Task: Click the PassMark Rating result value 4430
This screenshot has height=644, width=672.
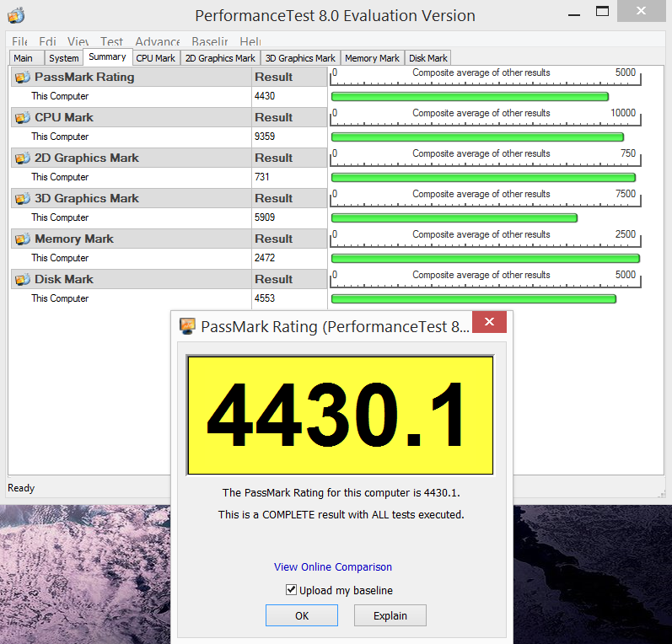Action: pos(265,96)
